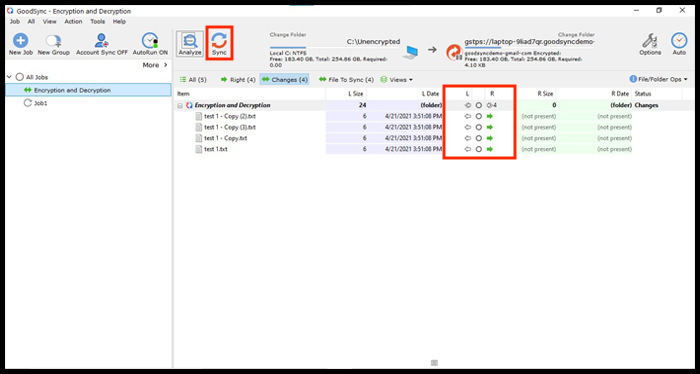Open the Help menu
The width and height of the screenshot is (700, 374).
(119, 21)
